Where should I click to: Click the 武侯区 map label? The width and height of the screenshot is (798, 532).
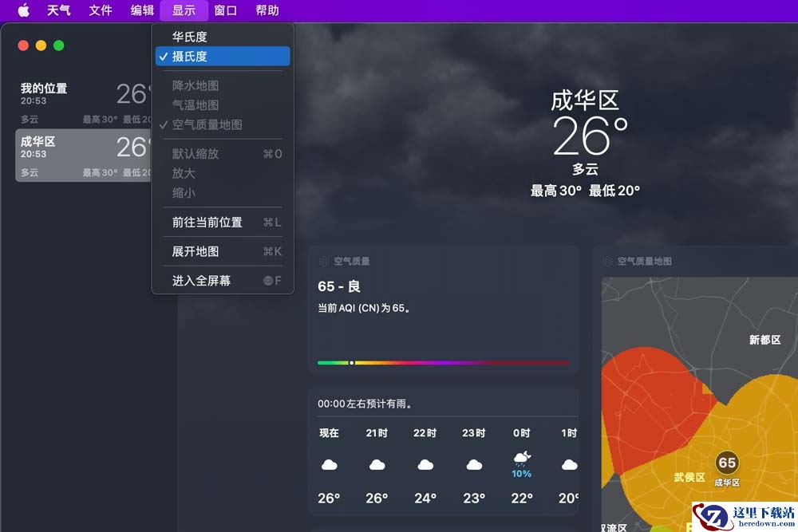coord(689,477)
